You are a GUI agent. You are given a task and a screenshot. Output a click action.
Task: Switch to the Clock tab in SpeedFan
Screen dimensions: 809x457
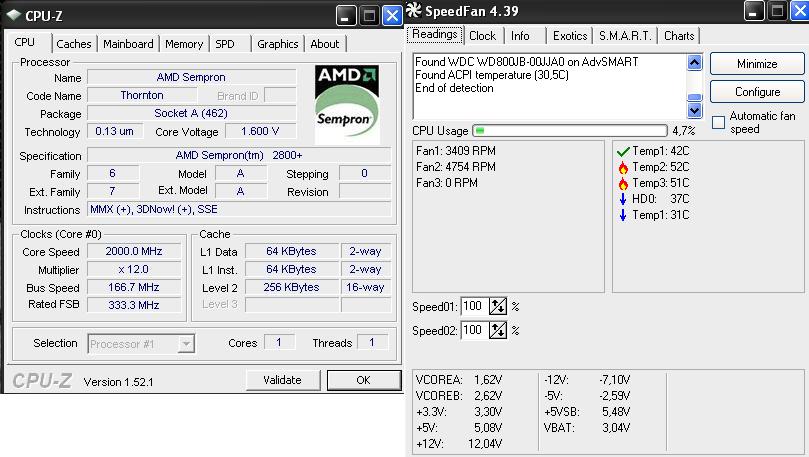point(482,36)
